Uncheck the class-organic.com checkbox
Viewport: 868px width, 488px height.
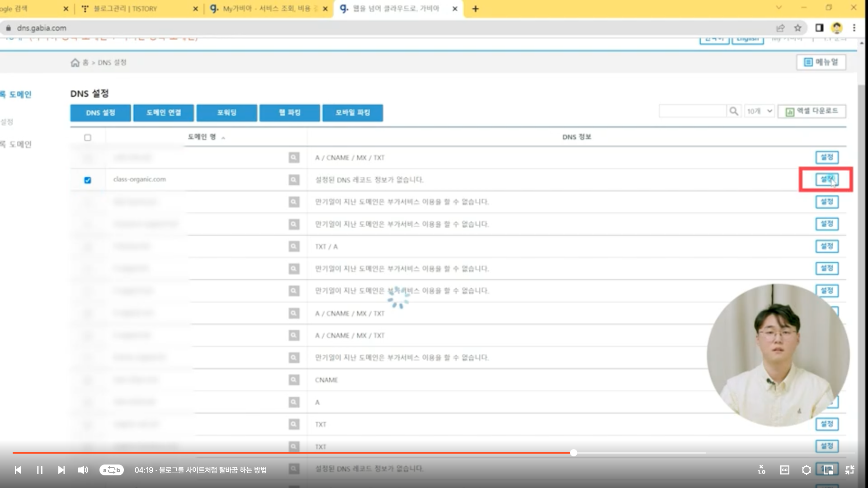point(88,180)
